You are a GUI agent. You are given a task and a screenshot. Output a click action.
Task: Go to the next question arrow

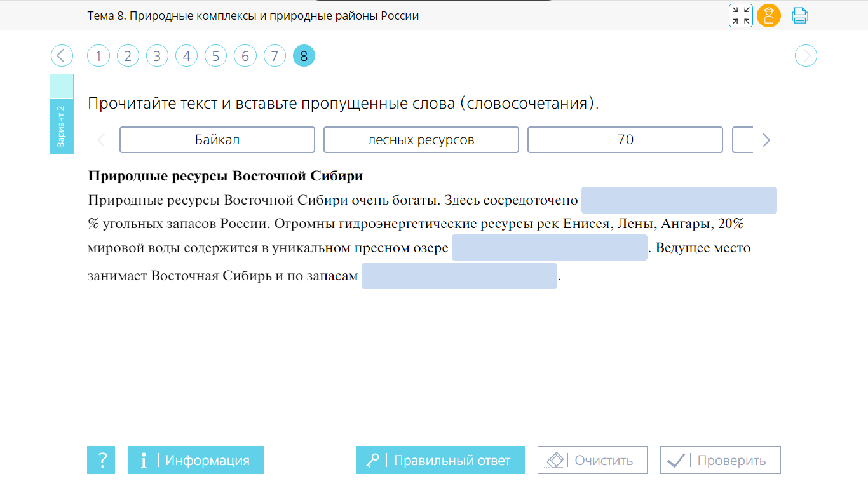pyautogui.click(x=806, y=56)
